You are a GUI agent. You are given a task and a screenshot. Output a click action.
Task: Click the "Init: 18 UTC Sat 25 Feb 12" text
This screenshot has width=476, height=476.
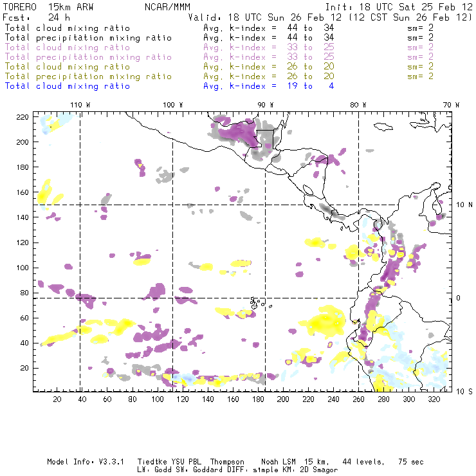399,7
